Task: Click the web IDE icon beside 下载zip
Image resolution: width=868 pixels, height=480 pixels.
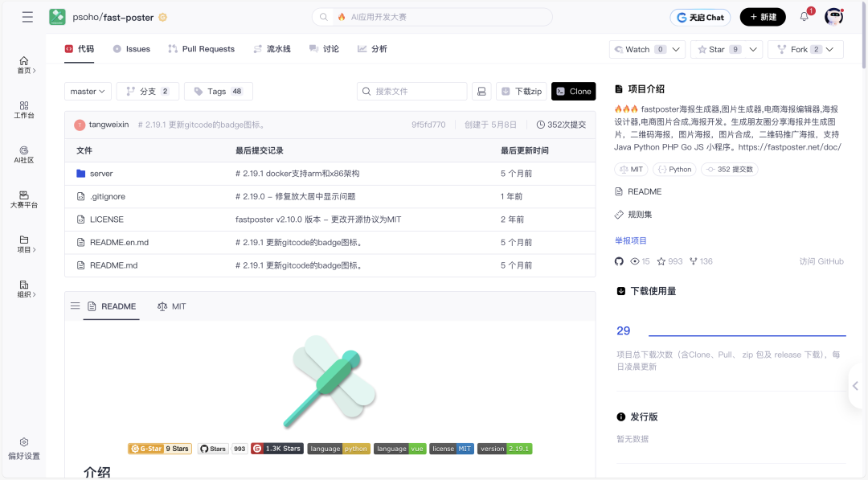Action: coord(481,92)
